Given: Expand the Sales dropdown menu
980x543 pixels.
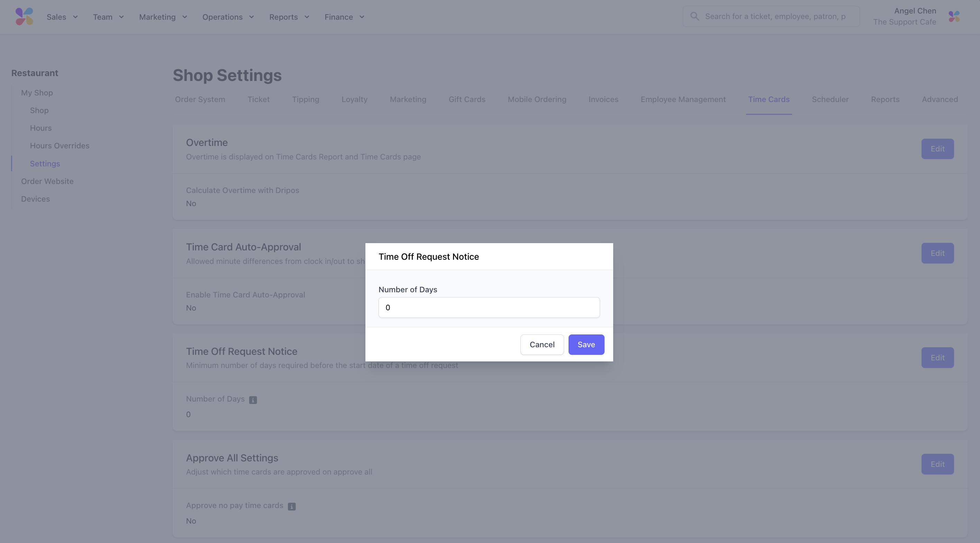Looking at the screenshot, I should 62,17.
